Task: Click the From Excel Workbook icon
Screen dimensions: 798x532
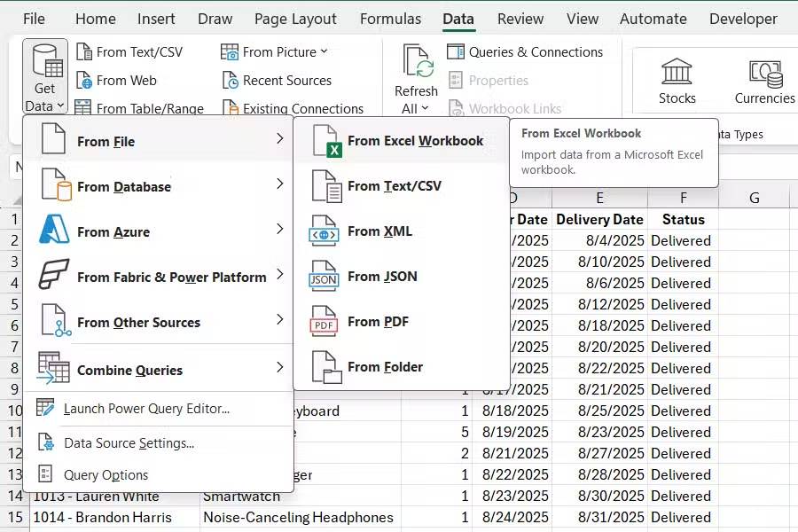Action: pos(325,141)
